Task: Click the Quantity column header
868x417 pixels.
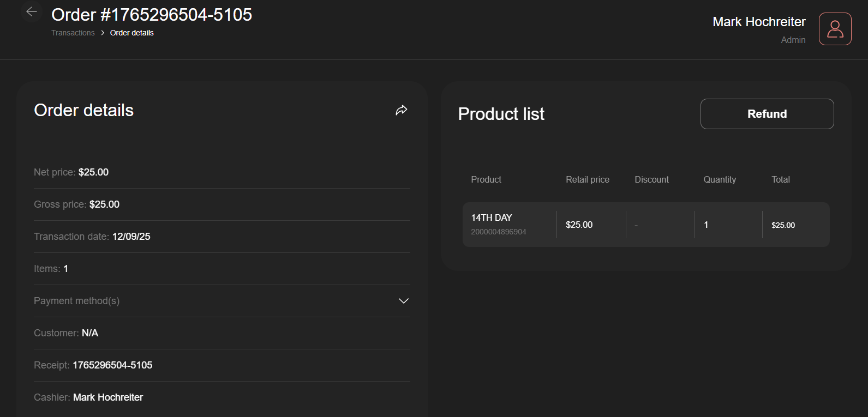Action: pos(720,179)
